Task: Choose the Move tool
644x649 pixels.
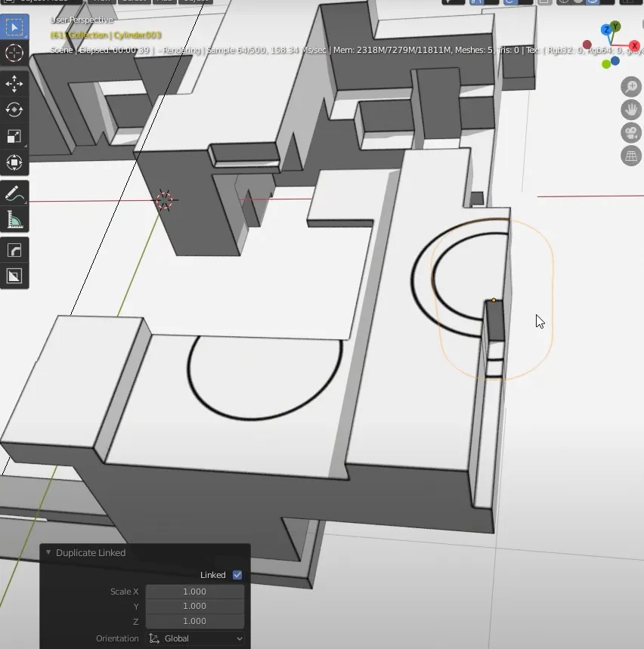Action: click(14, 84)
